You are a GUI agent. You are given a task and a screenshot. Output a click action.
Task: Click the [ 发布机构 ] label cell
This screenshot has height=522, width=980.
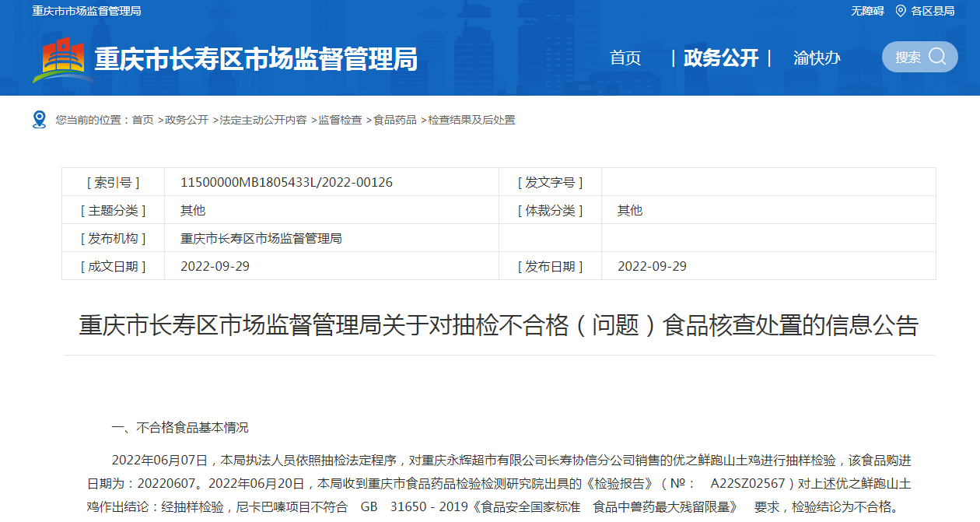(x=114, y=238)
